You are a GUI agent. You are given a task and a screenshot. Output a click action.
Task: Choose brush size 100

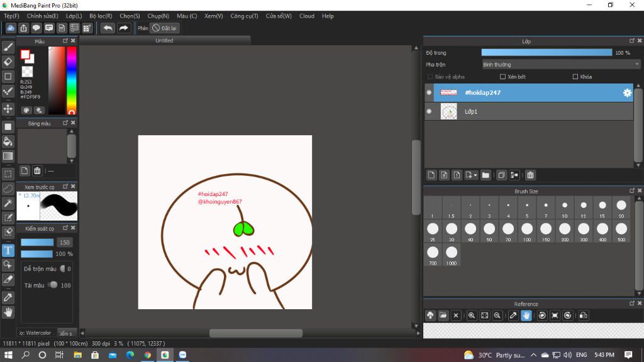point(527,233)
